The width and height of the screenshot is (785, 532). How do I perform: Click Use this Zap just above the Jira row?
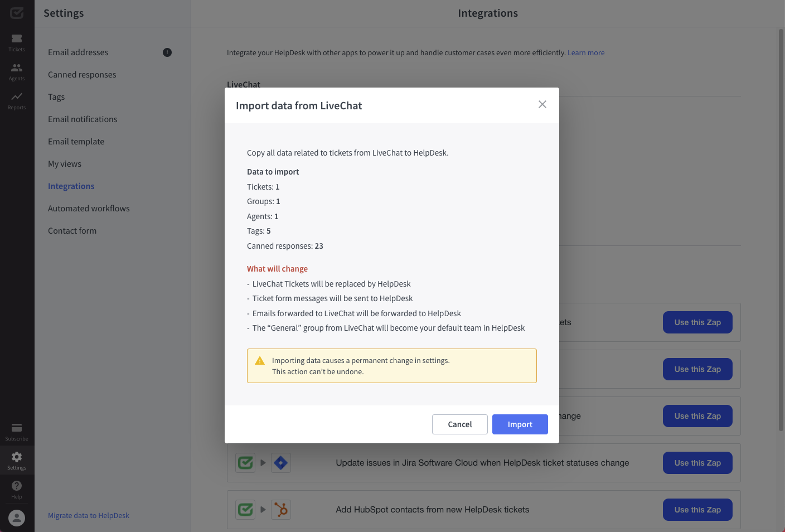697,416
